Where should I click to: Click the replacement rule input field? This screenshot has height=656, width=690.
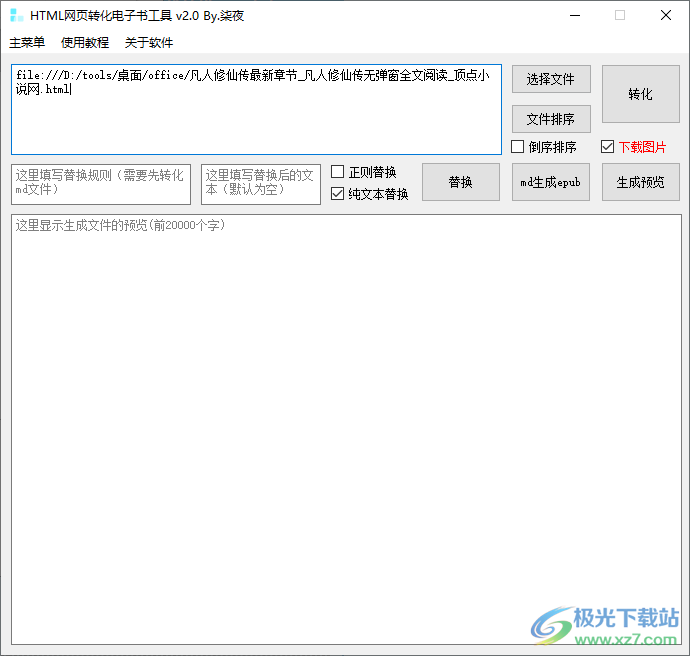click(x=101, y=184)
